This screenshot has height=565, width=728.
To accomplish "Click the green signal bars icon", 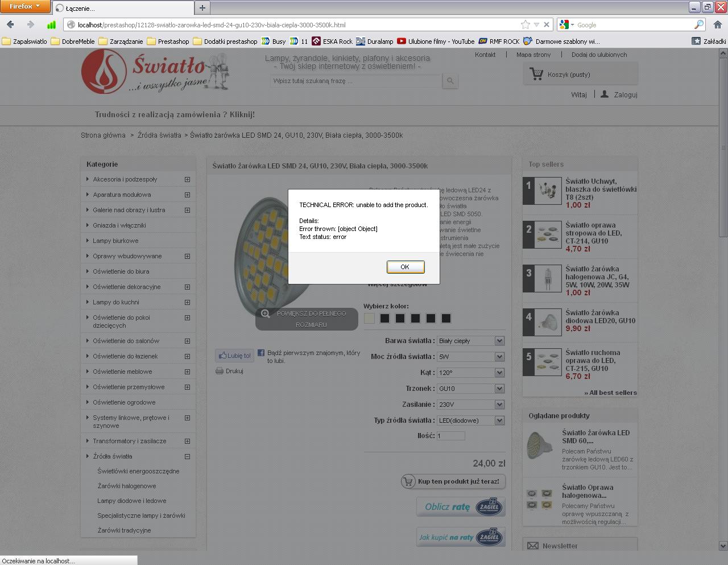I will (x=51, y=24).
